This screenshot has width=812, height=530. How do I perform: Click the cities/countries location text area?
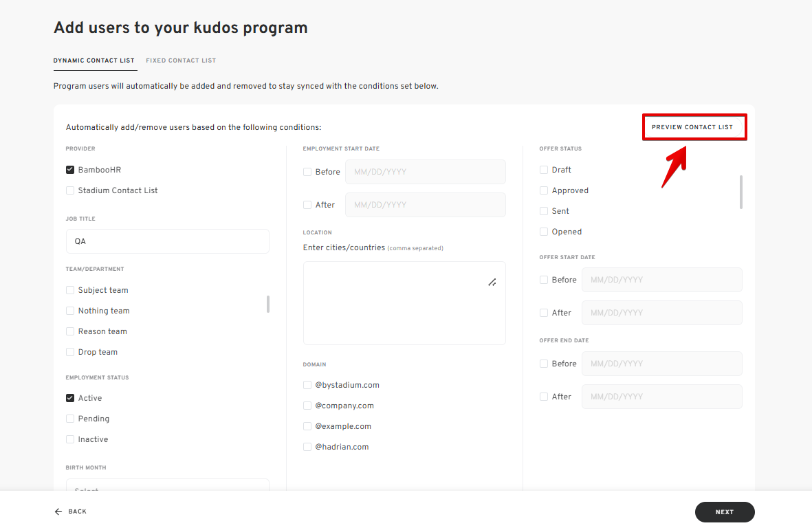[x=404, y=302]
